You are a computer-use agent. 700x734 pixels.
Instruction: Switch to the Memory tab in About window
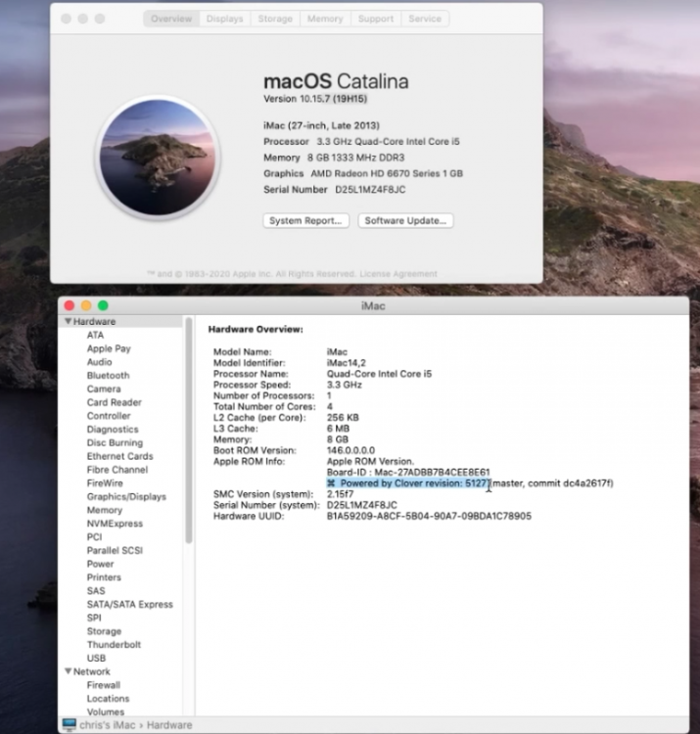(325, 19)
